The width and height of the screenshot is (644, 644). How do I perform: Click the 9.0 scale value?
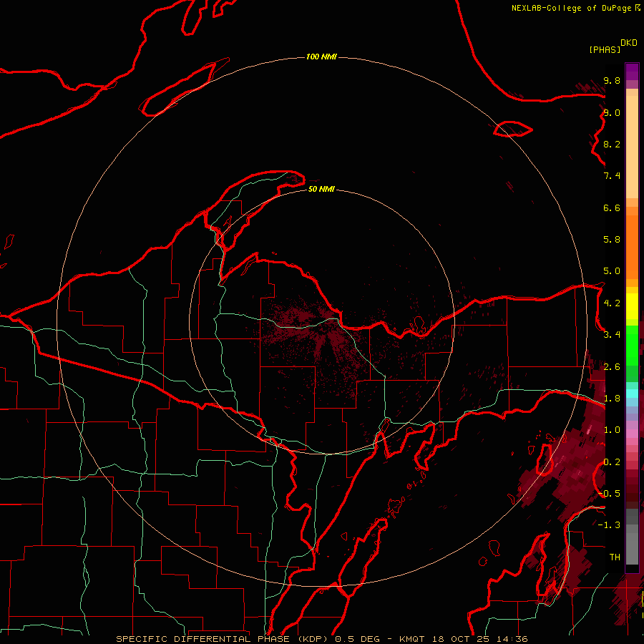(x=612, y=112)
